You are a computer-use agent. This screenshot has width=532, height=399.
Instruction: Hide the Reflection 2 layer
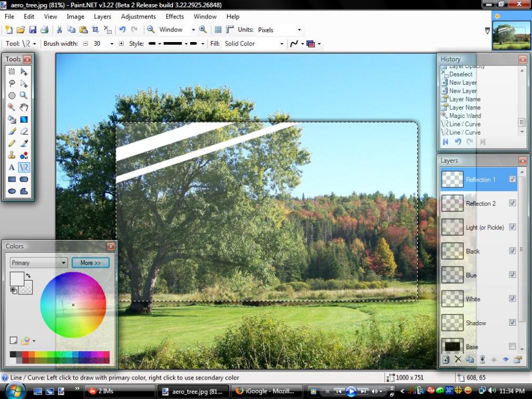(512, 203)
